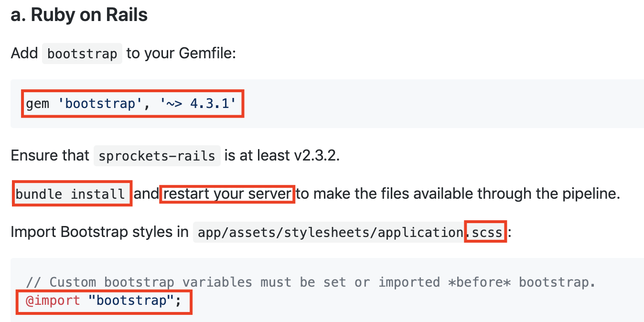Click the 'a. Ruby on Rails' heading
The width and height of the screenshot is (644, 322).
[x=79, y=15]
